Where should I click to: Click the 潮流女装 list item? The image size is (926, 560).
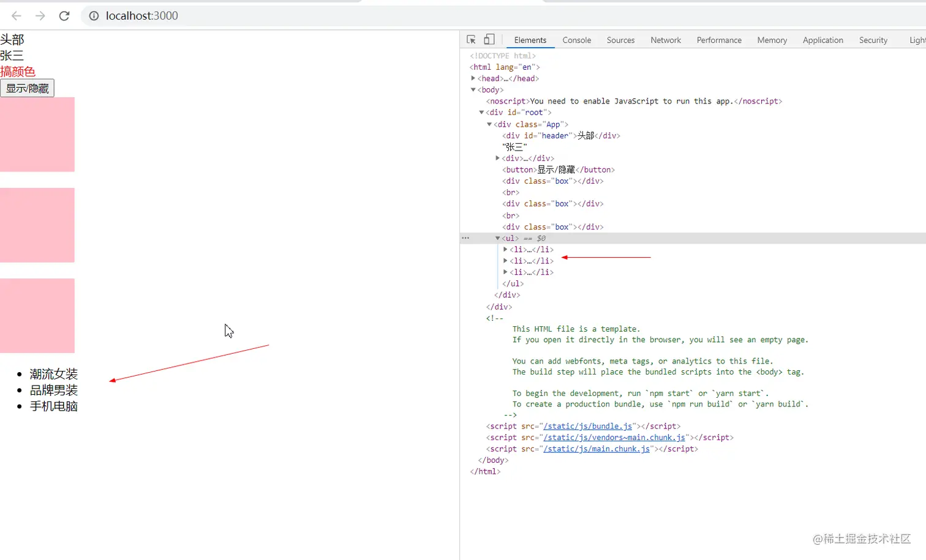[x=54, y=374]
